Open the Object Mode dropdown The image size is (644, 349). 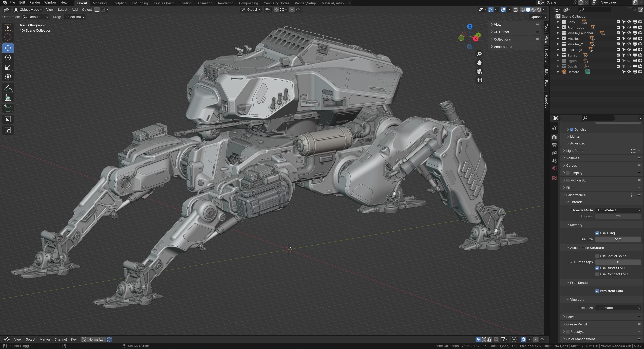[28, 10]
